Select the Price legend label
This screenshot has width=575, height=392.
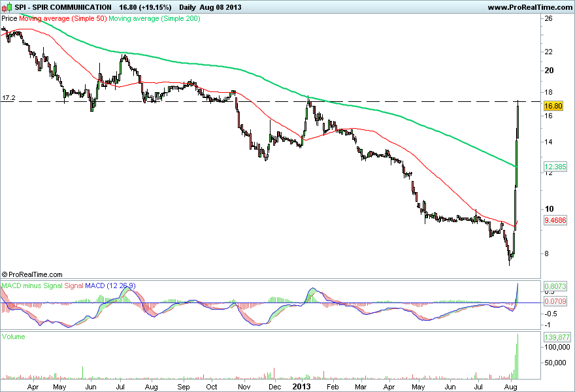click(10, 18)
